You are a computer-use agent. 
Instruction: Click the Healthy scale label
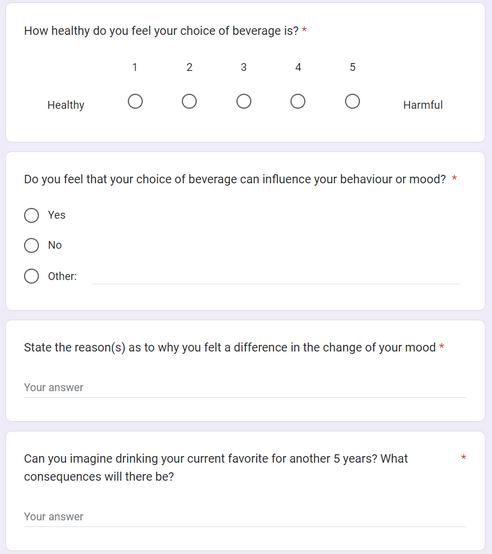pos(66,105)
